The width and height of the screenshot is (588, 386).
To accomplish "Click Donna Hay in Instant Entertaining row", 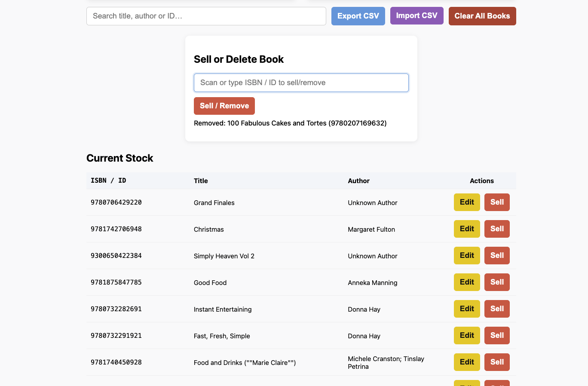I will [x=364, y=309].
